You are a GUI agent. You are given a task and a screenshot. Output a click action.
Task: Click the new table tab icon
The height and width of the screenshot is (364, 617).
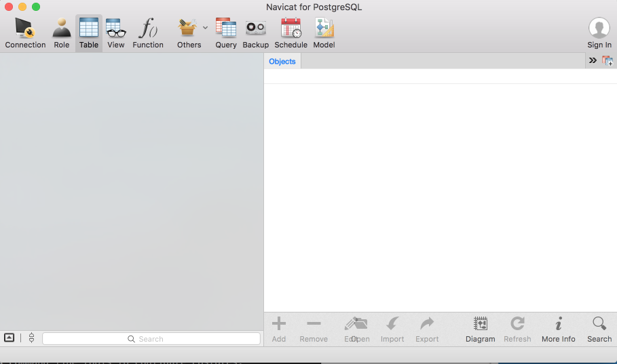pyautogui.click(x=607, y=60)
